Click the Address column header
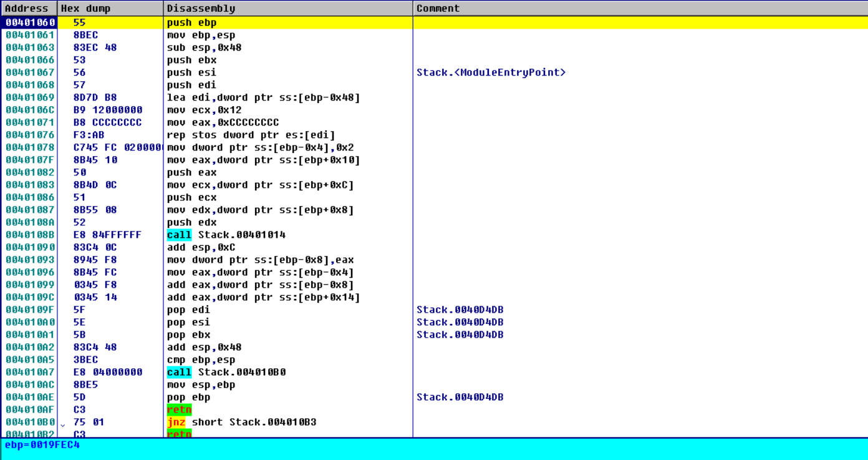 29,8
